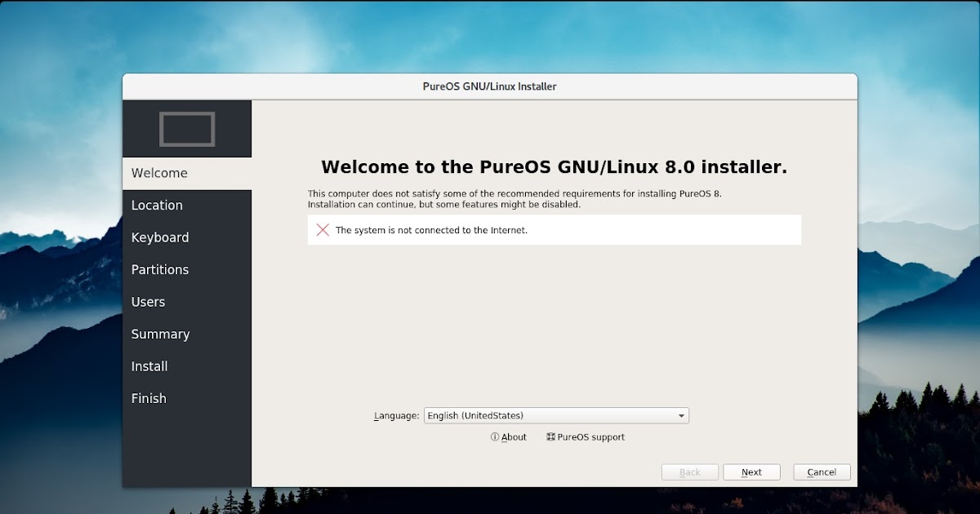Click the info icon beside About

click(496, 436)
